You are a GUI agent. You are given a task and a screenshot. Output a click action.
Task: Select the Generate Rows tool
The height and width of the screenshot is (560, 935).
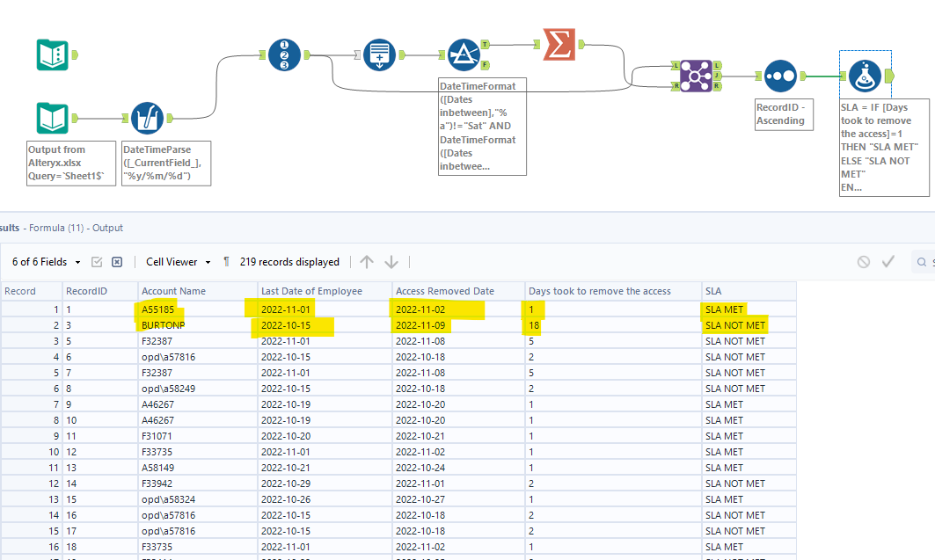pyautogui.click(x=380, y=54)
